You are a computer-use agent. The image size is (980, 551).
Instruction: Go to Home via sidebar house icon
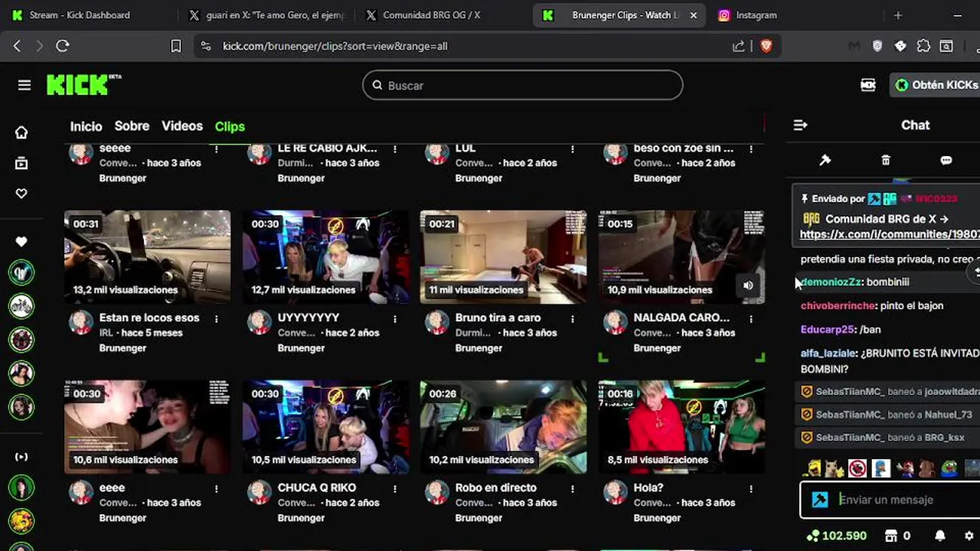21,132
